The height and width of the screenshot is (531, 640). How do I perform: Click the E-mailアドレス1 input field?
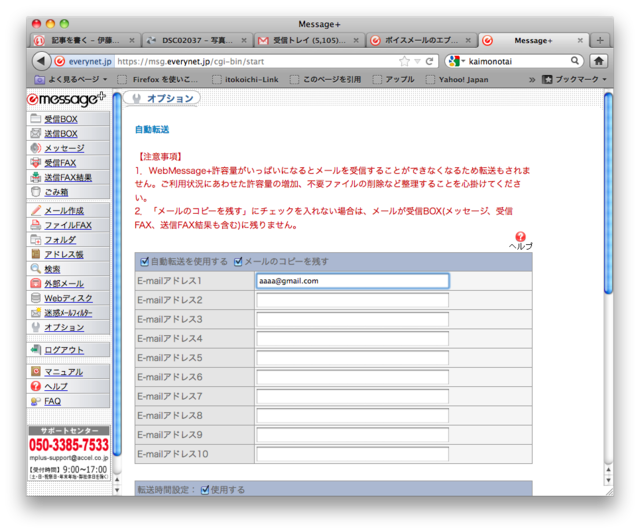353,281
